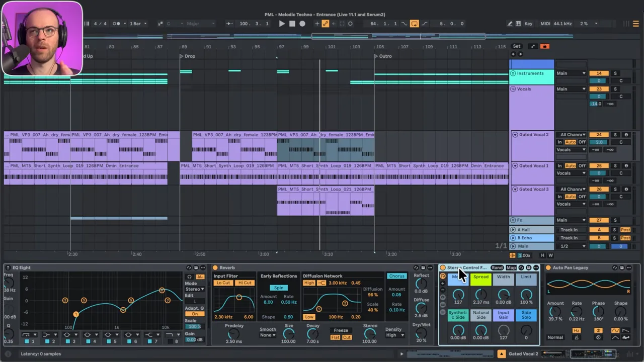644x362 pixels.
Task: Toggle the Loop switch in transport
Action: click(414, 24)
